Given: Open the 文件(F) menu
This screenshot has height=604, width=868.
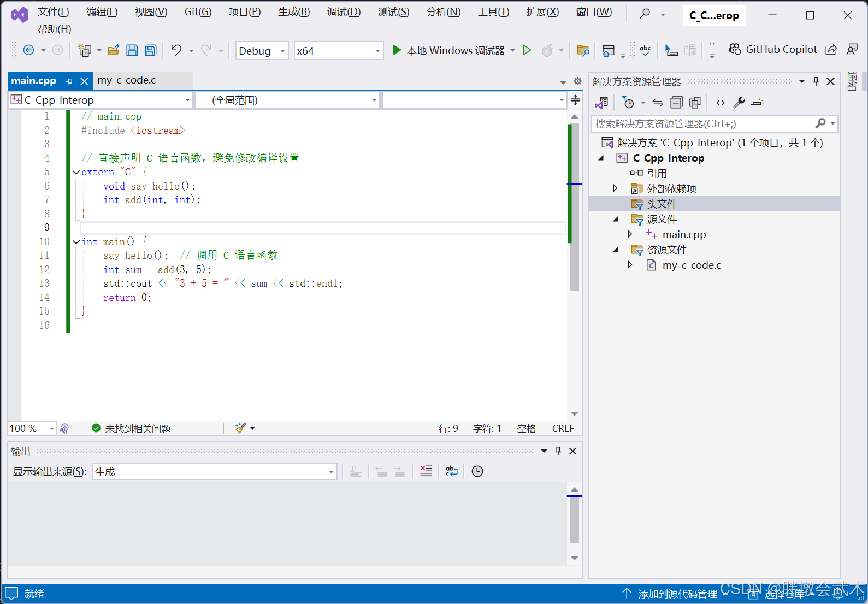Looking at the screenshot, I should pyautogui.click(x=54, y=12).
